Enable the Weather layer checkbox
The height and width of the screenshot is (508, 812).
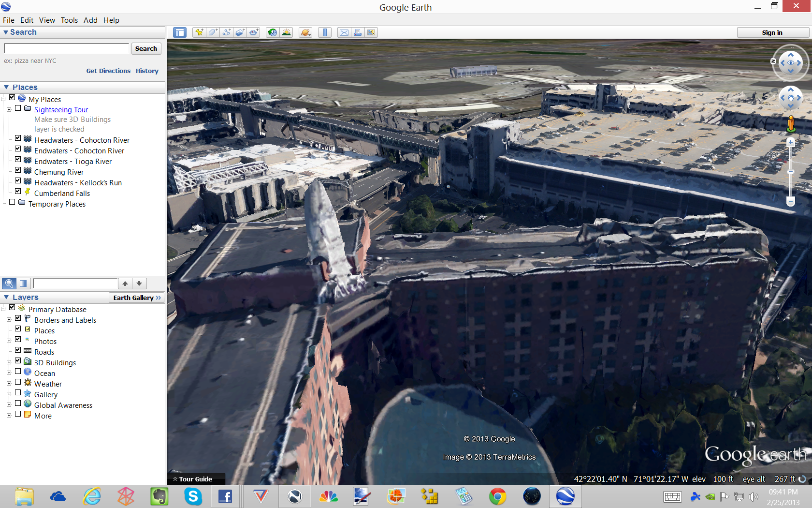click(x=18, y=382)
